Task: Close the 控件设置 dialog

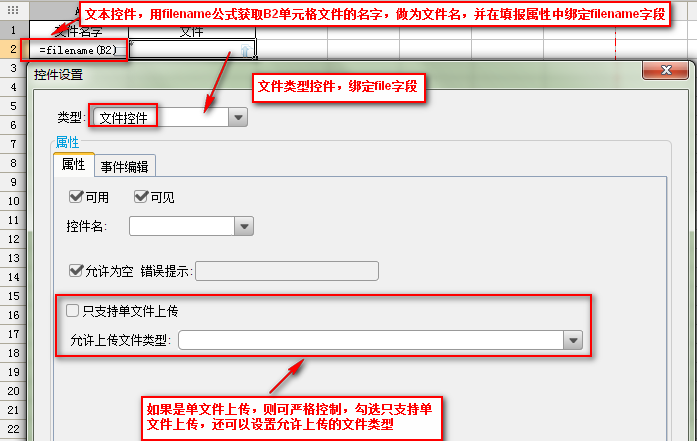Action: [665, 70]
